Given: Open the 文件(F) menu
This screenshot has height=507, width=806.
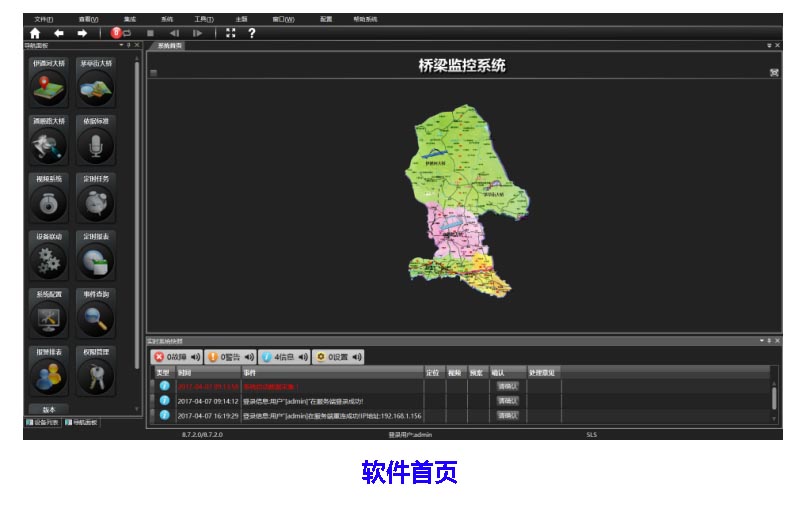Looking at the screenshot, I should [x=43, y=19].
